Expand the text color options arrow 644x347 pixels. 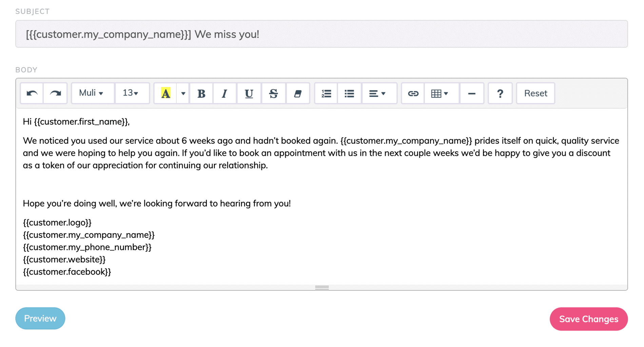(x=183, y=93)
